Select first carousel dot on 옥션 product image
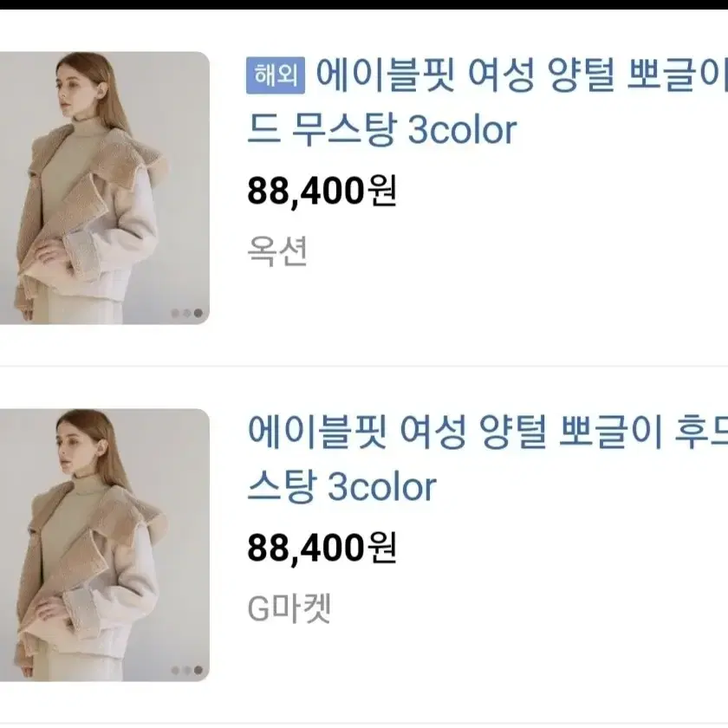 point(175,314)
